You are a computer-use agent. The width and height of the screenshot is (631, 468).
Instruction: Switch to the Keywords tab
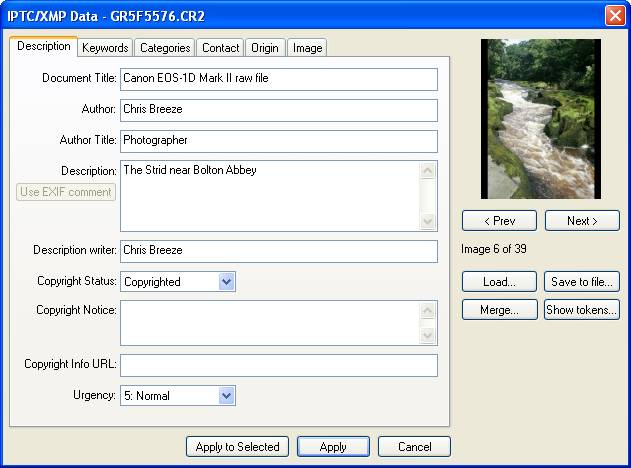pos(105,48)
